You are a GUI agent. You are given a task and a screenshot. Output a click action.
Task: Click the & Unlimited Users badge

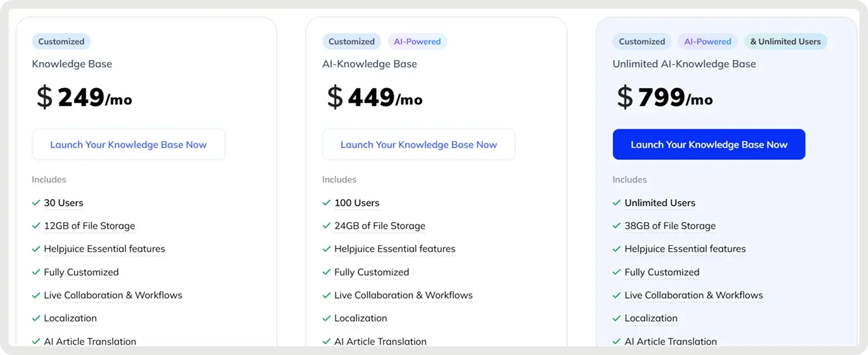coord(785,42)
